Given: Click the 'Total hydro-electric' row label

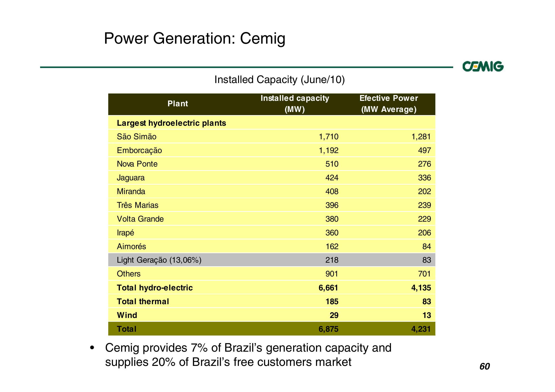Looking at the screenshot, I should coord(155,288).
